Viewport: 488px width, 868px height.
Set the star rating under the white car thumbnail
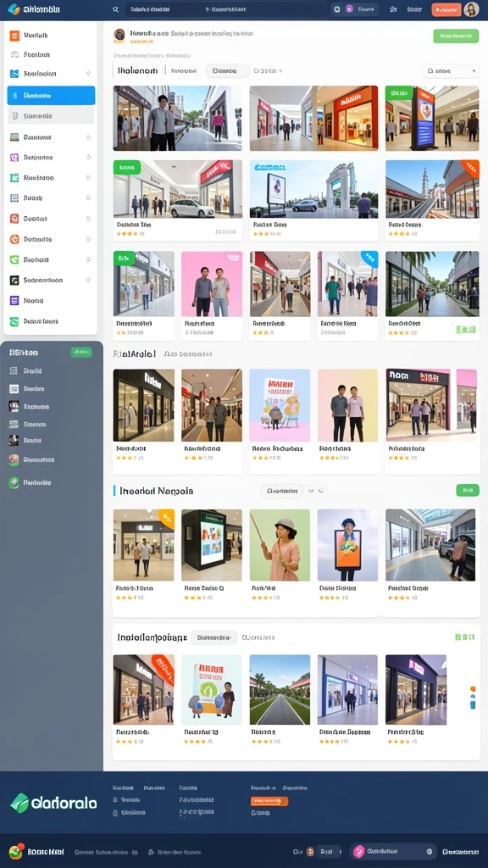(x=127, y=234)
